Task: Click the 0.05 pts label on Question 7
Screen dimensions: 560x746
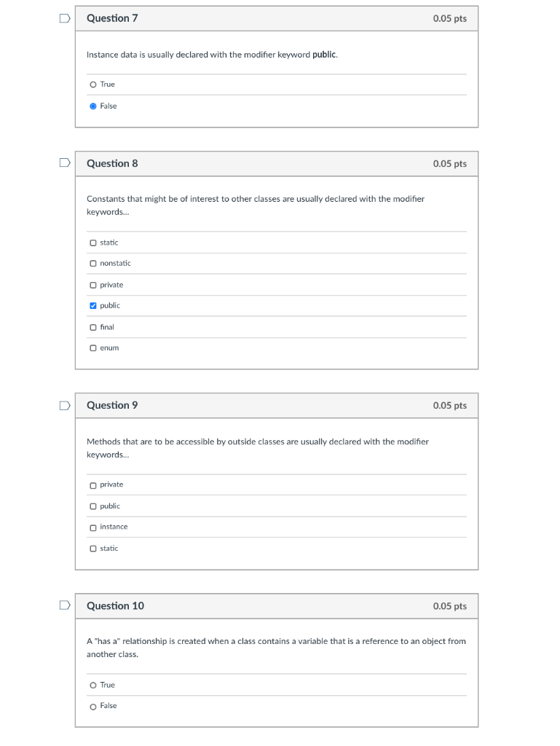Action: click(x=451, y=17)
